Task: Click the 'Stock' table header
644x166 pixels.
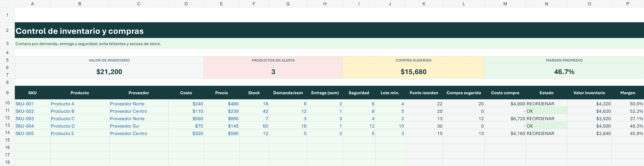Action: point(254,93)
